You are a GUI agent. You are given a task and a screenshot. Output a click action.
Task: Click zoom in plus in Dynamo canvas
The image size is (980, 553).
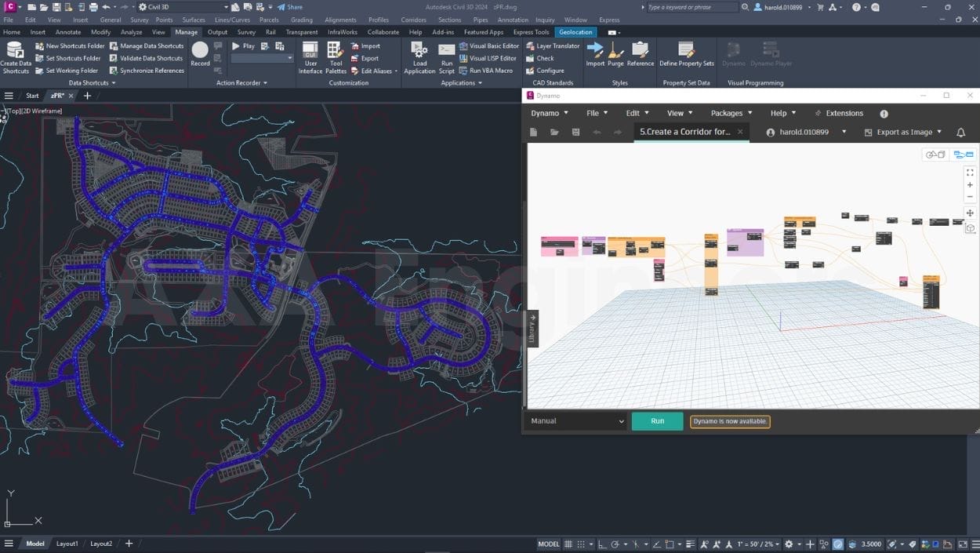point(970,185)
